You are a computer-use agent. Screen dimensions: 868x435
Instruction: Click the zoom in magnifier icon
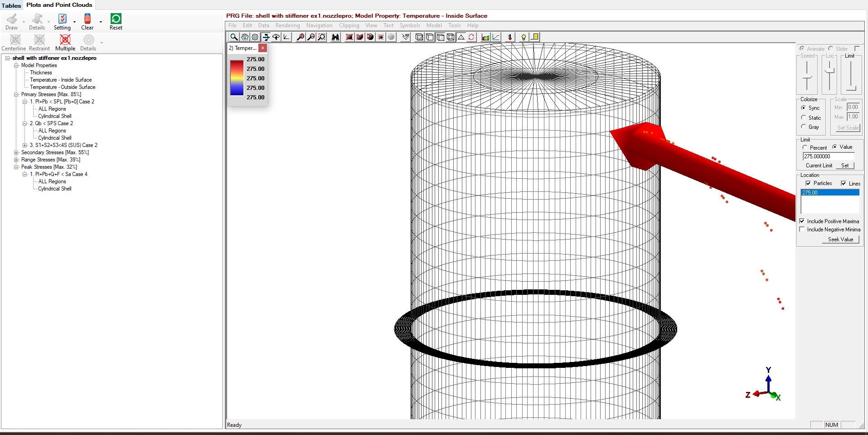[301, 37]
